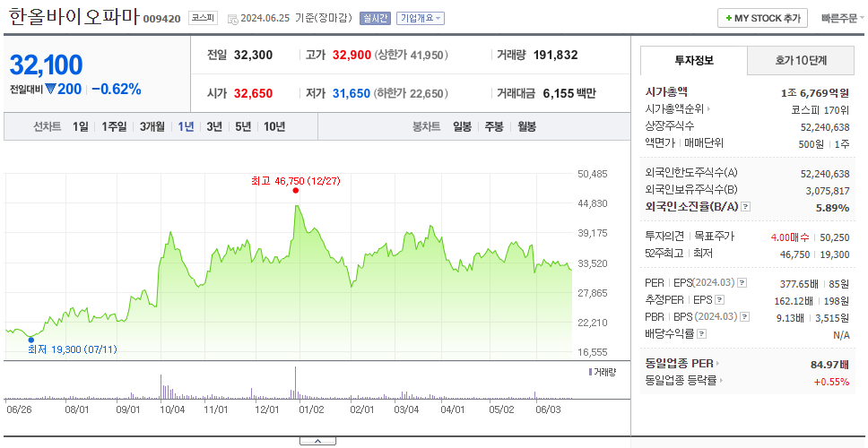This screenshot has width=868, height=448.
Task: Click the current price 32,100
Action: 46,65
